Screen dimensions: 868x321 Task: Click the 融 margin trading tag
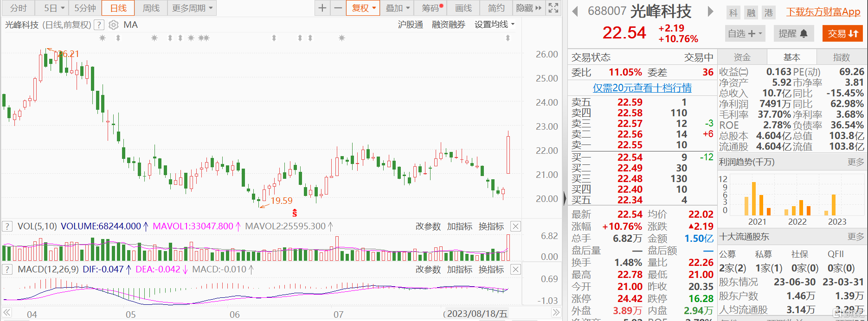pos(751,13)
